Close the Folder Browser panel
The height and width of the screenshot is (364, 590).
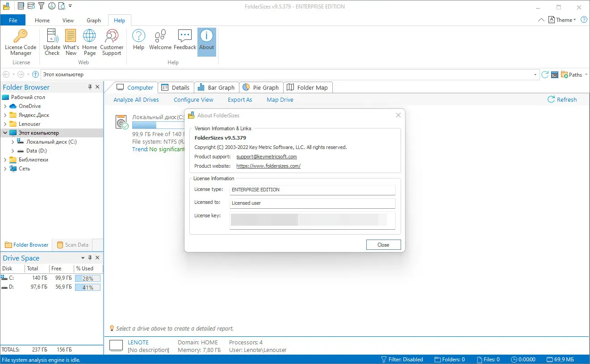tap(98, 87)
